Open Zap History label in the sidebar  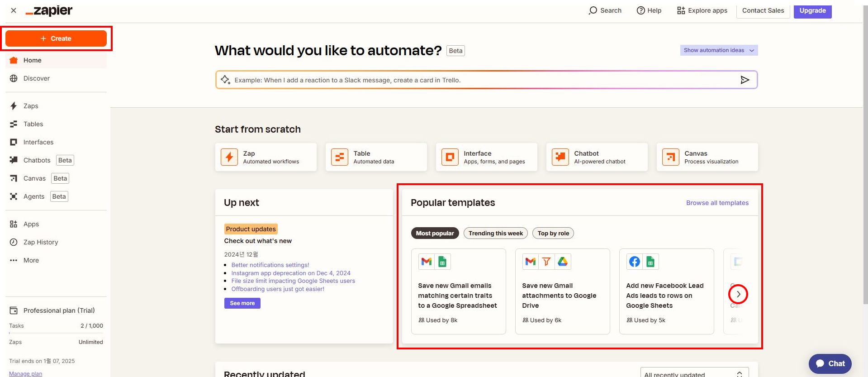(41, 242)
